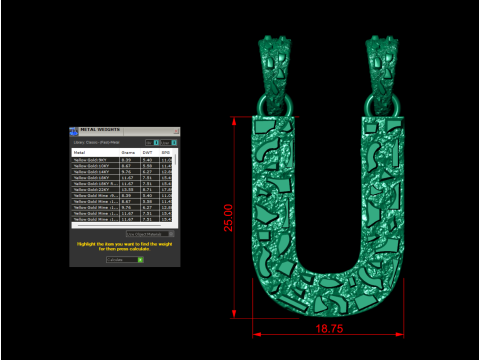Click the Metal column header
The width and height of the screenshot is (480, 360).
(x=96, y=153)
